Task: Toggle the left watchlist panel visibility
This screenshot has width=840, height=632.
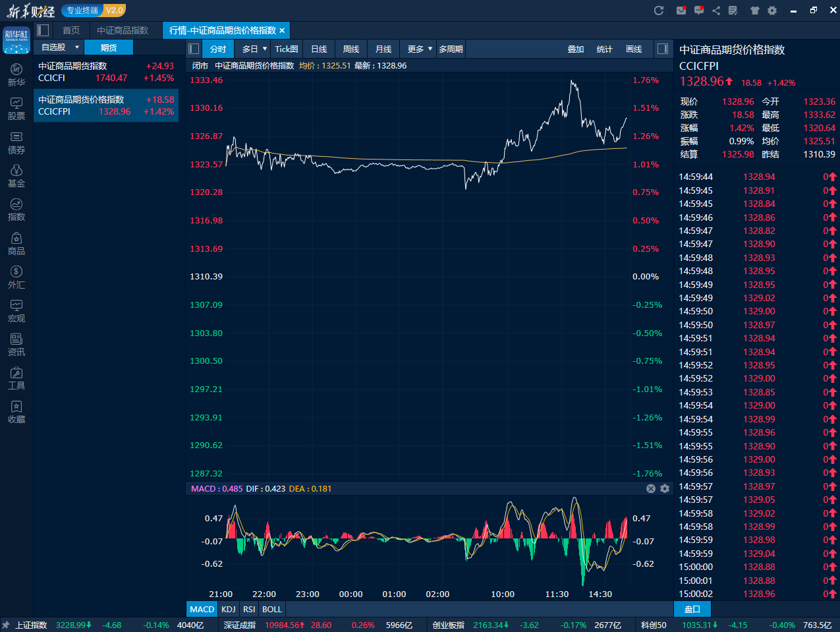Action: click(43, 30)
